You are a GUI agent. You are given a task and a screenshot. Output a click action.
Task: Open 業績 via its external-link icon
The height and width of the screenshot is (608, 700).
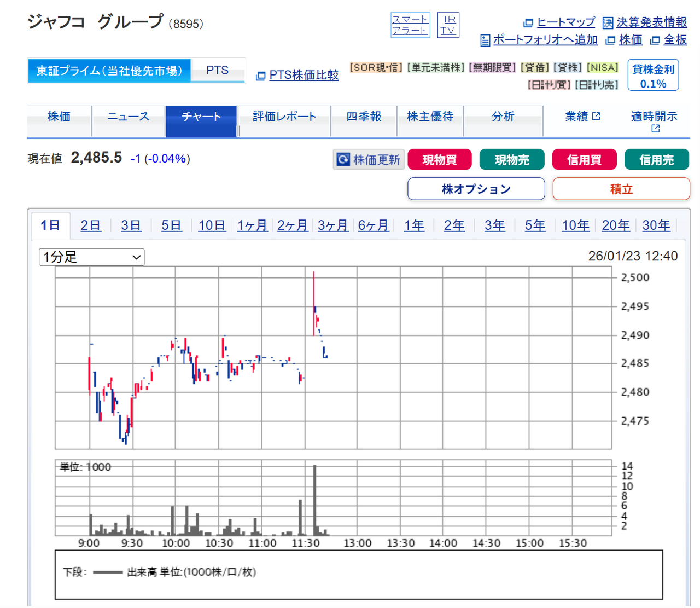[x=597, y=115]
